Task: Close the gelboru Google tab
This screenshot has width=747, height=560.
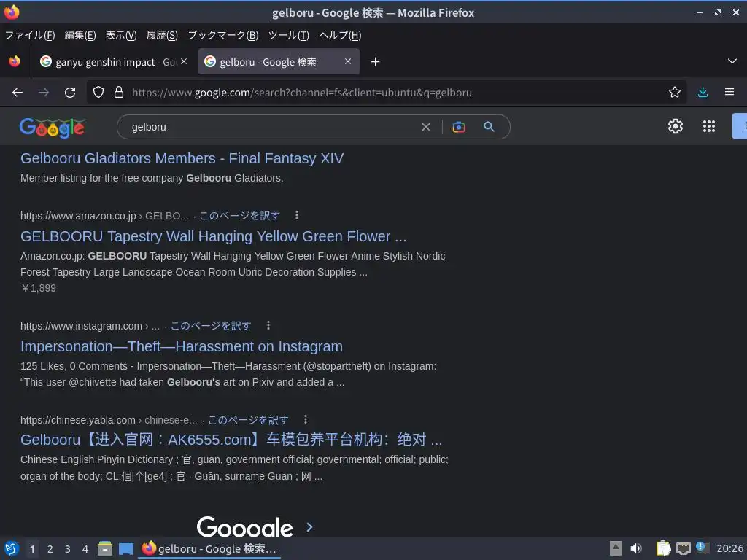Action: (348, 61)
